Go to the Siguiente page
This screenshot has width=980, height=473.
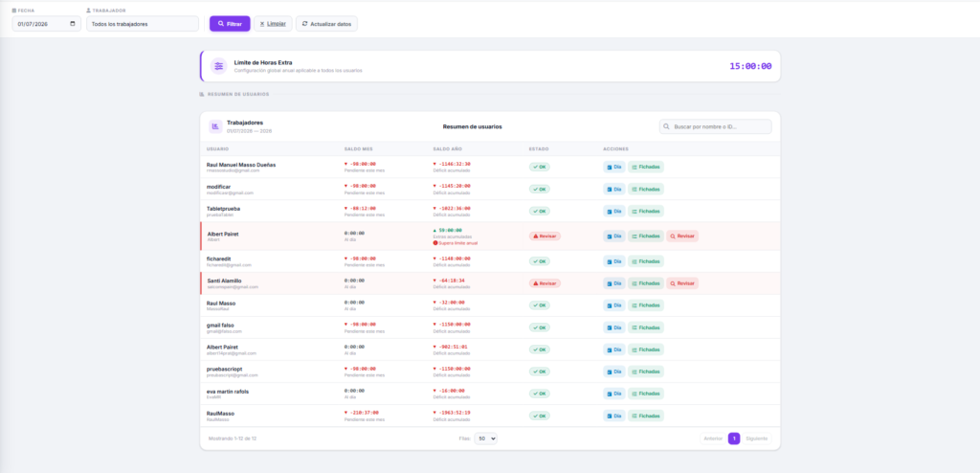pyautogui.click(x=757, y=439)
